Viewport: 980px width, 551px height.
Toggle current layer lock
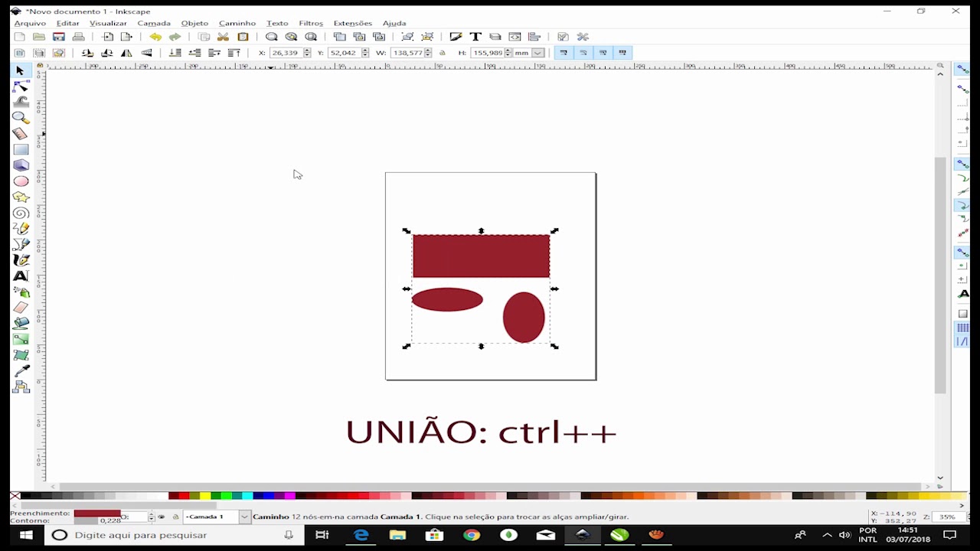point(175,517)
